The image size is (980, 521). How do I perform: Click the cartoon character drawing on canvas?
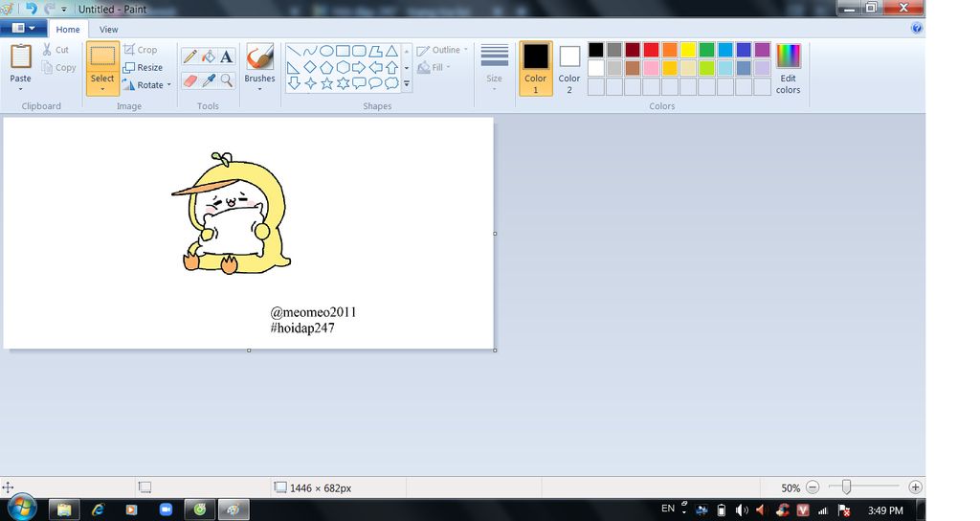tap(232, 213)
